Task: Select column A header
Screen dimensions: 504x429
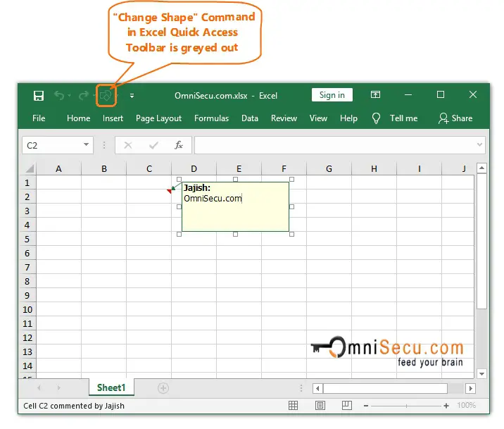Action: [58, 169]
